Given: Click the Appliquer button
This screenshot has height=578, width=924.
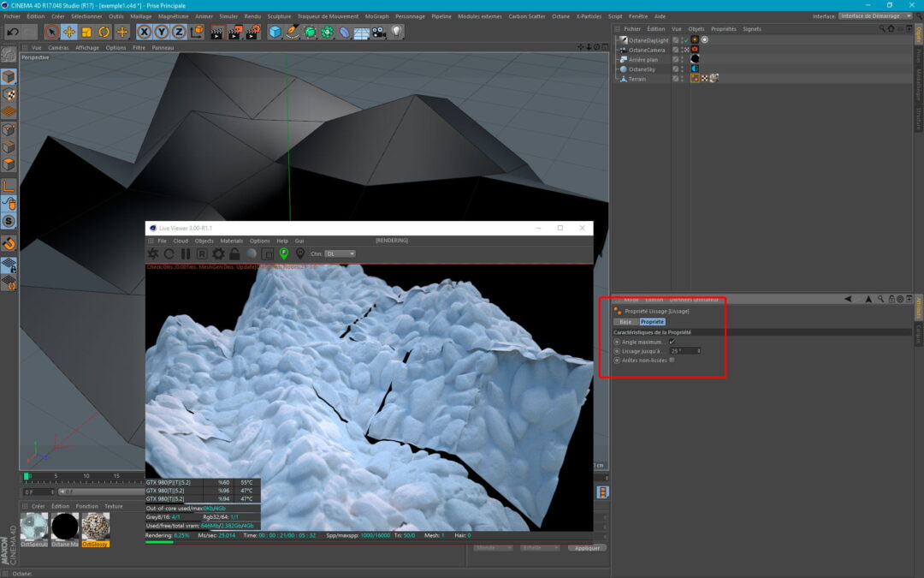Looking at the screenshot, I should (x=586, y=547).
